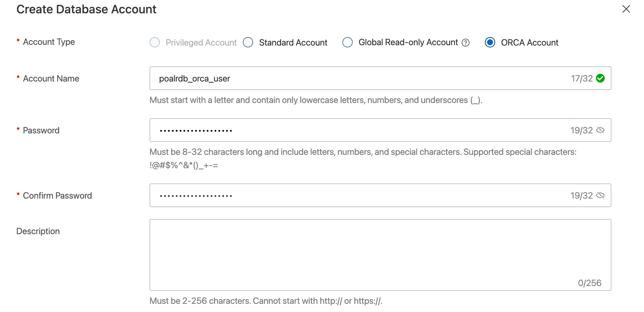
Task: Click the disabled Privileged Account radio button
Action: 155,42
